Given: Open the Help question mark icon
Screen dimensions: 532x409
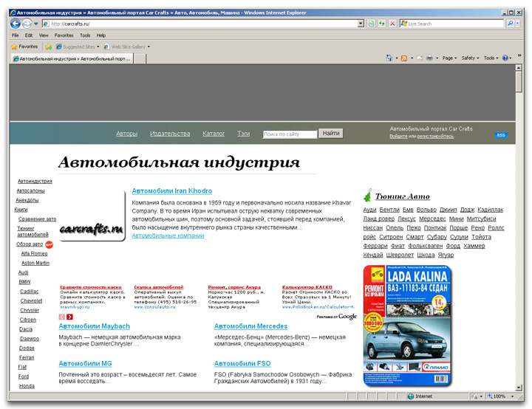Looking at the screenshot, I should coord(505,58).
